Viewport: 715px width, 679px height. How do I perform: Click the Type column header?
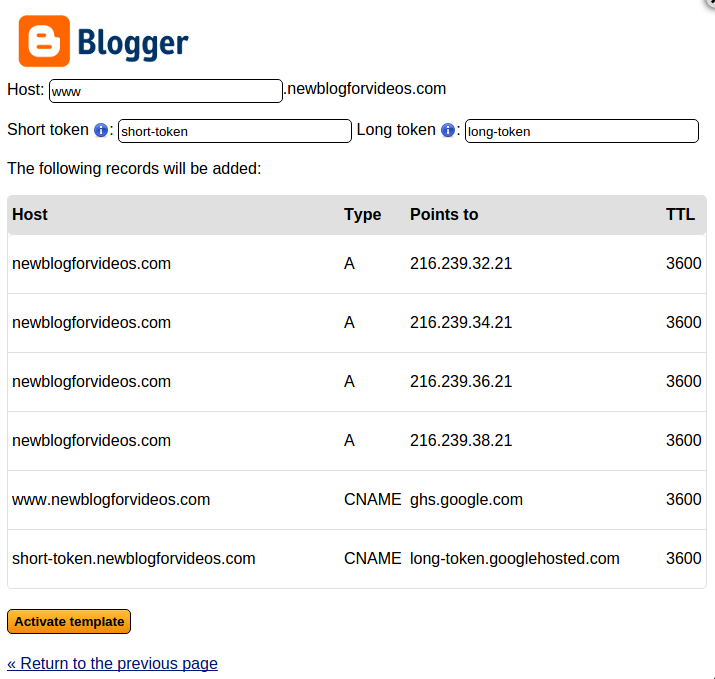point(363,214)
